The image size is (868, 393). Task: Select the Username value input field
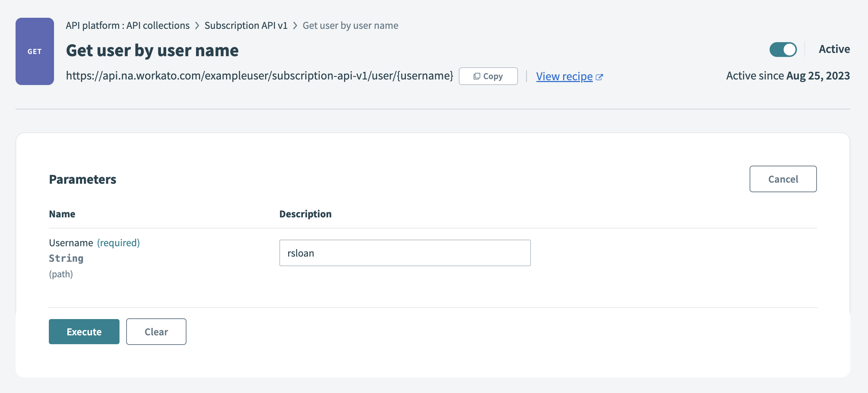pos(405,253)
